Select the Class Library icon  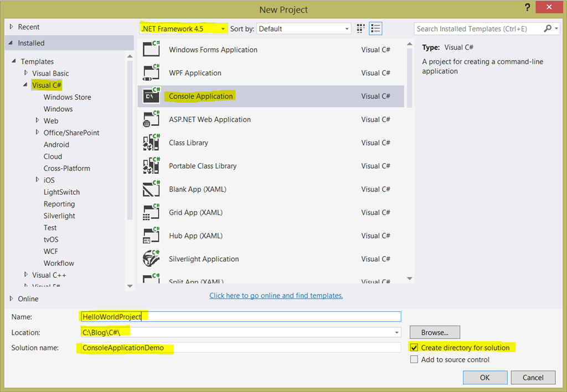coord(151,142)
